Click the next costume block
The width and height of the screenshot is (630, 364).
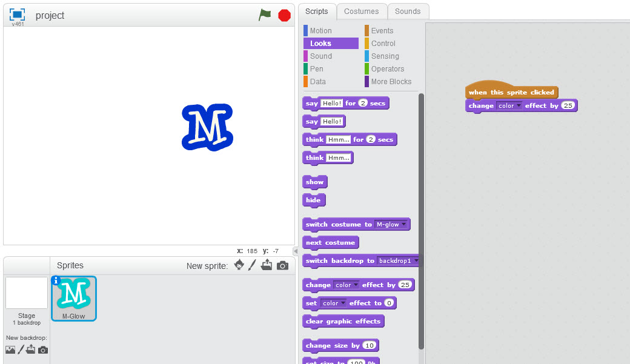tap(330, 243)
